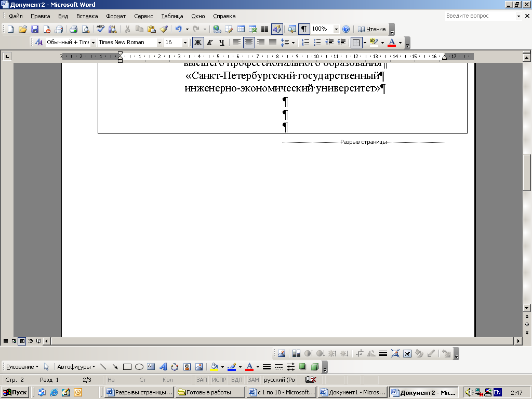The height and width of the screenshot is (399, 532).
Task: Open Print Preview from the toolbar
Action: point(86,29)
